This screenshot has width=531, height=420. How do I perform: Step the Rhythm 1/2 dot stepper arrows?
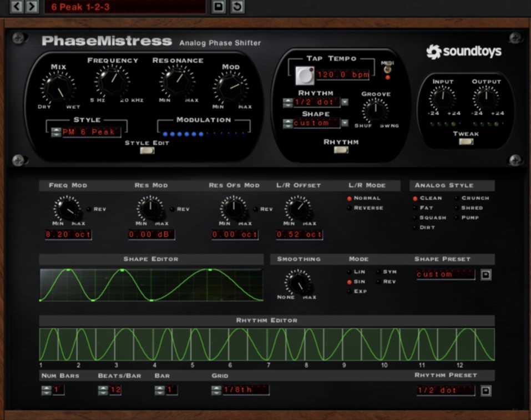[288, 102]
